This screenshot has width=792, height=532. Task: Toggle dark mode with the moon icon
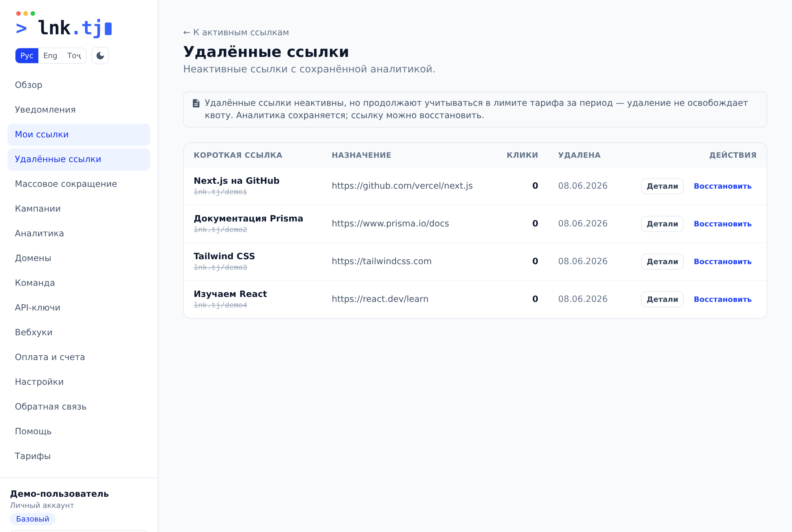[x=100, y=56]
